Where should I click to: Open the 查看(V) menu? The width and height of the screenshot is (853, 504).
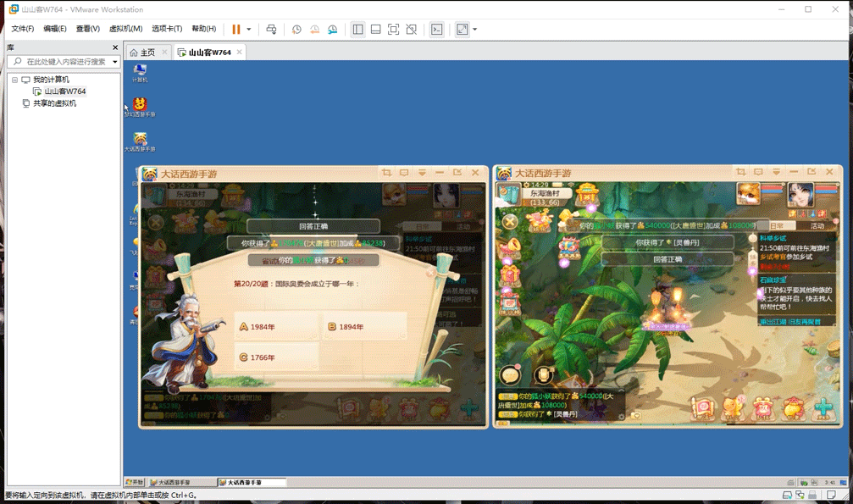click(x=87, y=29)
